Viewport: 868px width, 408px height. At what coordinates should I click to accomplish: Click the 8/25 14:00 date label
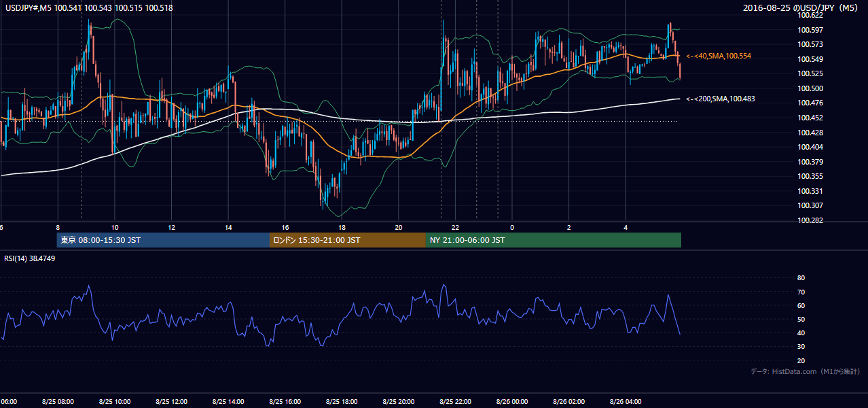[228, 402]
